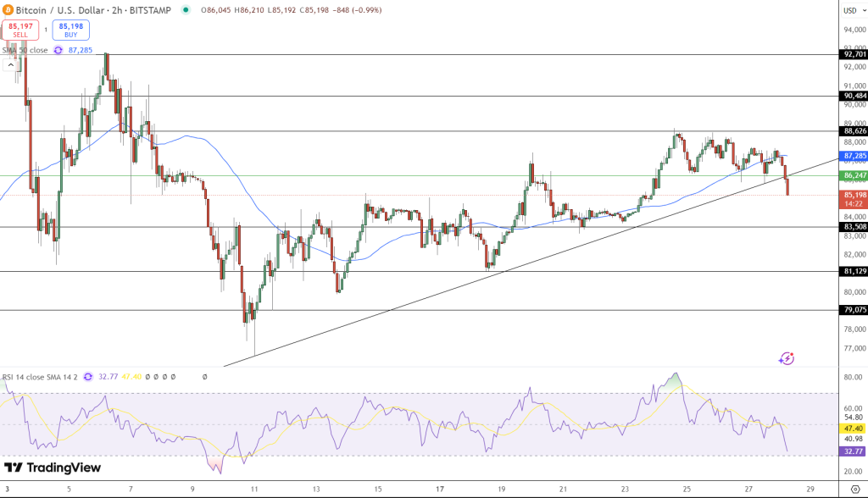
Task: Click the open value O86,045 in header
Action: (216, 10)
